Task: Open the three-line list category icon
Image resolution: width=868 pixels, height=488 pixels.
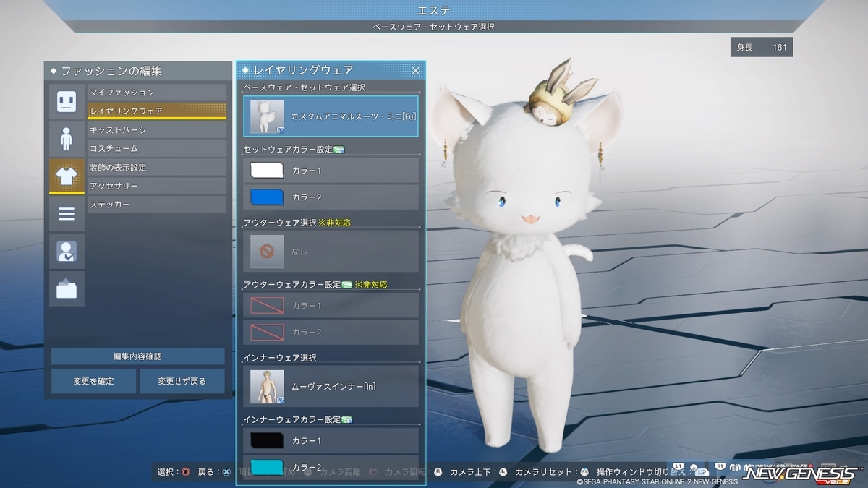Action: click(67, 214)
